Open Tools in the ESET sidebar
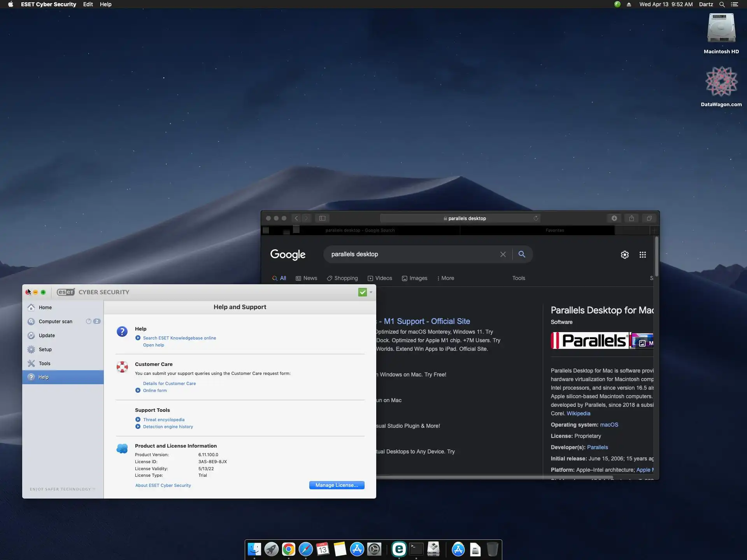The image size is (747, 560). tap(44, 363)
